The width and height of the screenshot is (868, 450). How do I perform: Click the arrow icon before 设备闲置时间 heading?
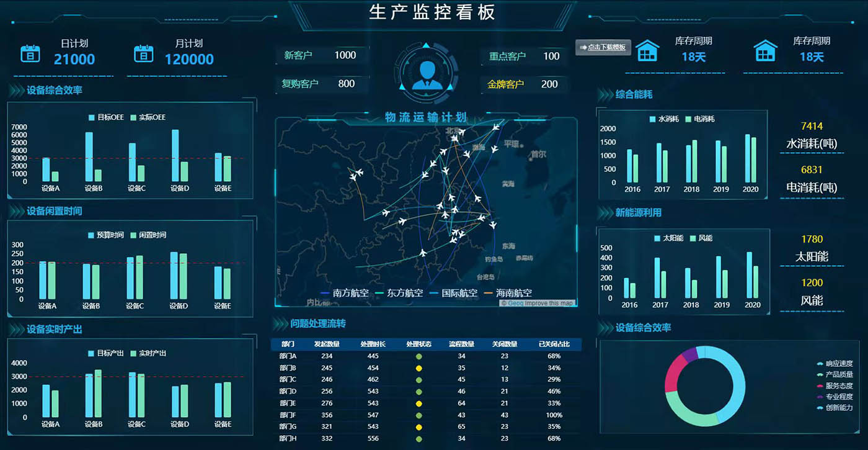coord(16,212)
